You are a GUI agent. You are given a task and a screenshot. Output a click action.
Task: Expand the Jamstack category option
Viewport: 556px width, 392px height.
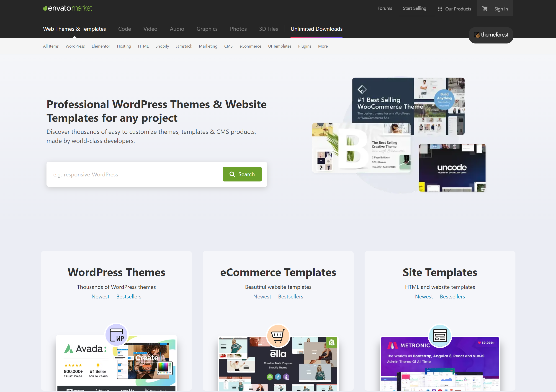183,46
